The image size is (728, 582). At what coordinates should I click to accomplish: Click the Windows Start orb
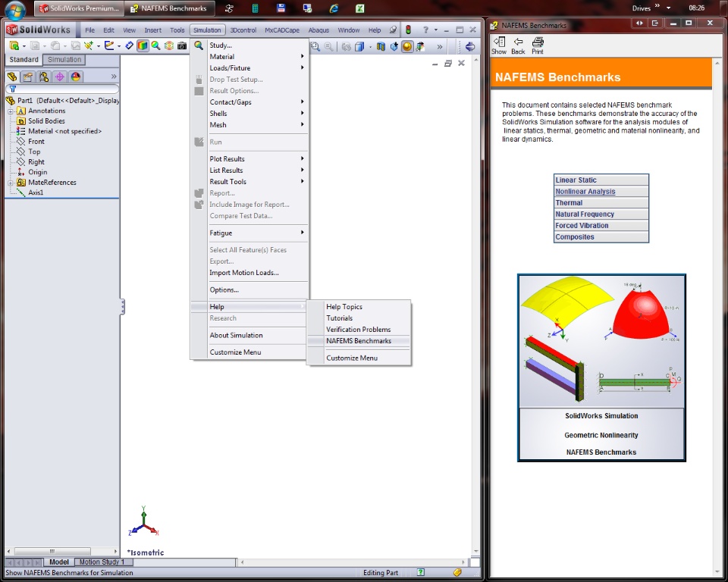pos(15,10)
